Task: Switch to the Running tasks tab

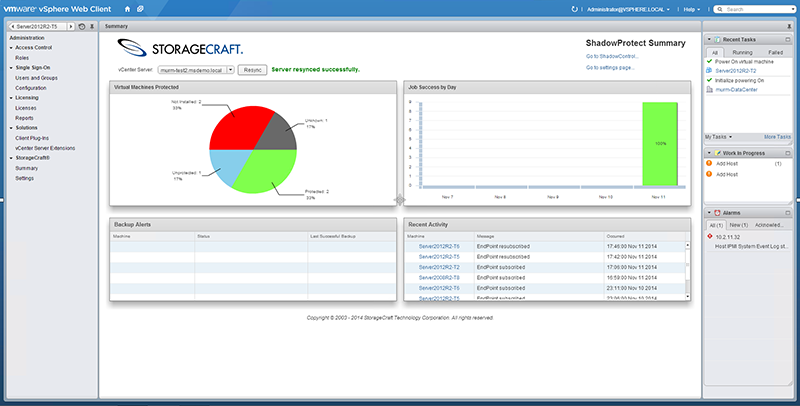Action: coord(742,52)
